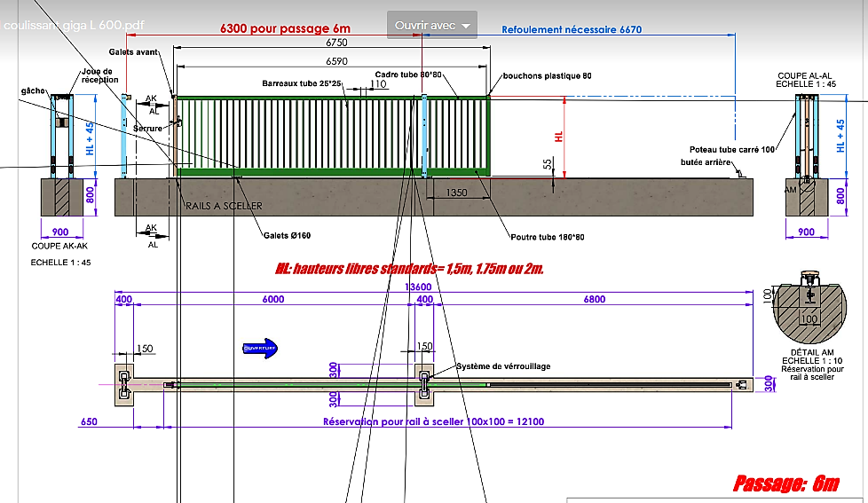Click the "bouchons plastique 80" annotation
This screenshot has width=868, height=503.
coord(547,75)
